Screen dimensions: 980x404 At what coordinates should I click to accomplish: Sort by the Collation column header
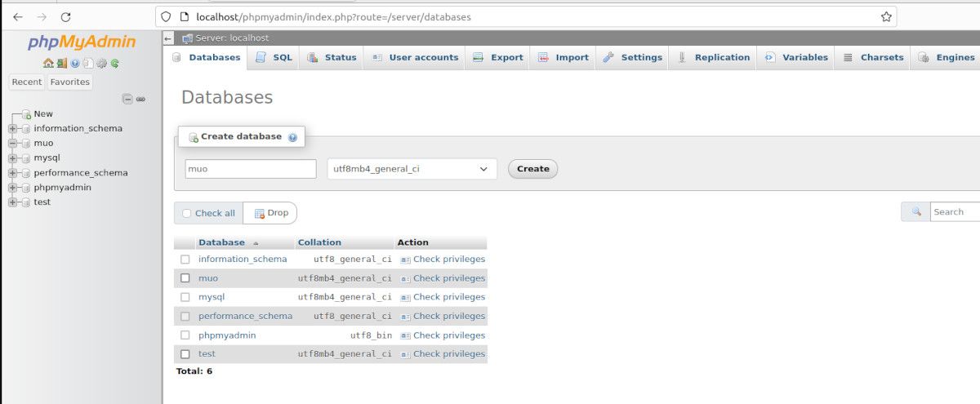pyautogui.click(x=319, y=242)
